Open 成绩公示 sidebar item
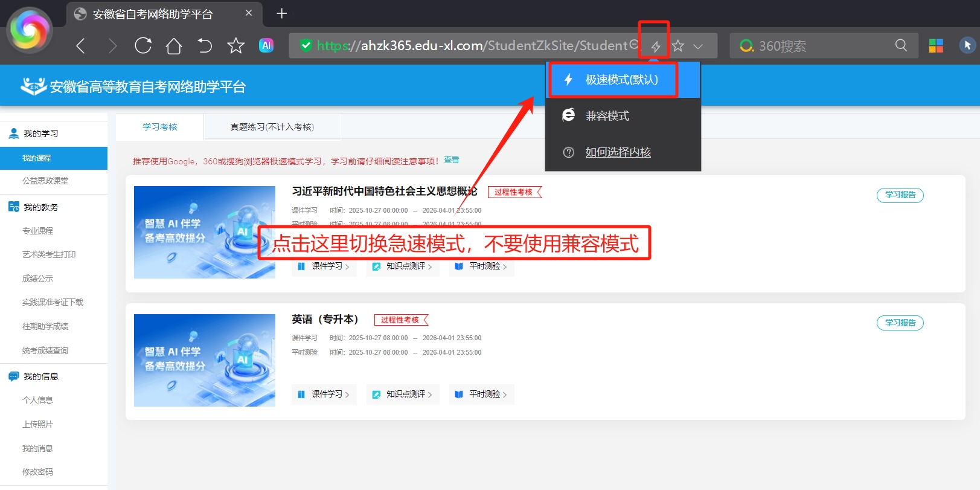 click(x=37, y=279)
